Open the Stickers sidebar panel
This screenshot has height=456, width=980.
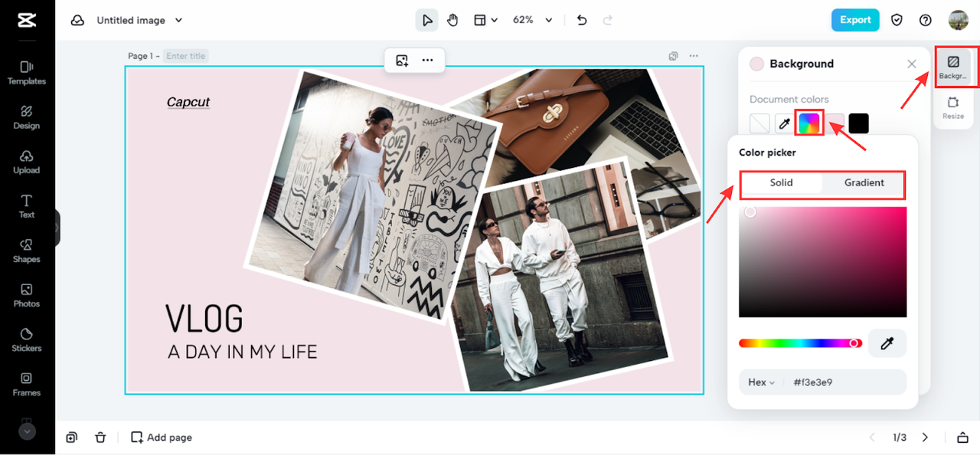(x=27, y=340)
